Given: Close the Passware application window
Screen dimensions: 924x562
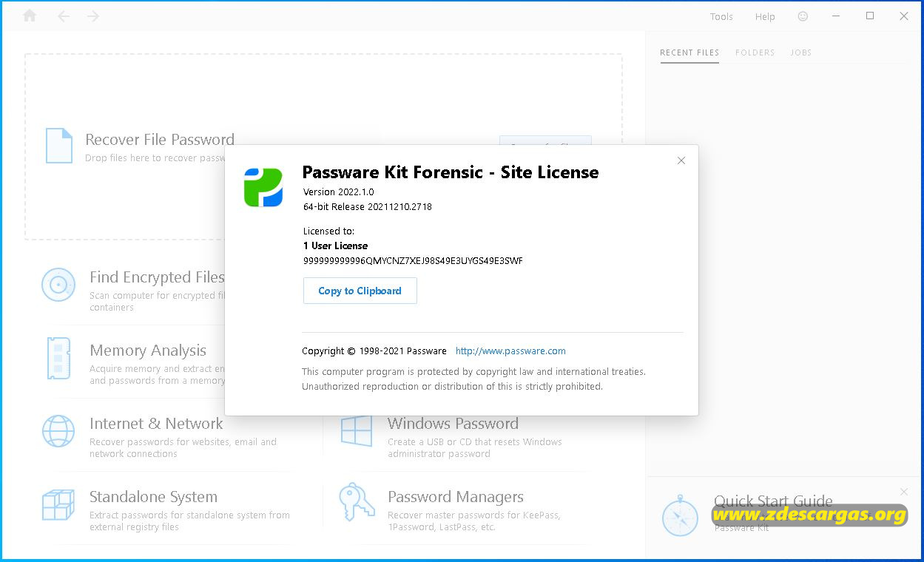Looking at the screenshot, I should tap(904, 16).
